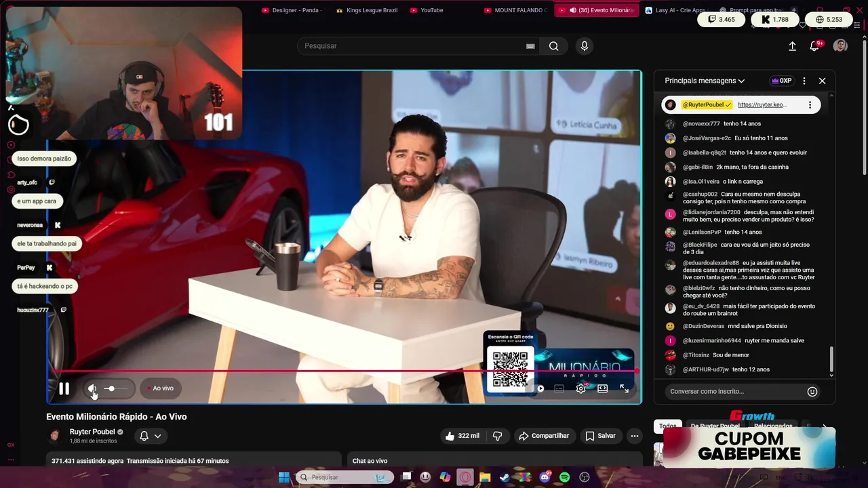
Task: Switch to Kings League Brazil browser tab
Action: 366,10
